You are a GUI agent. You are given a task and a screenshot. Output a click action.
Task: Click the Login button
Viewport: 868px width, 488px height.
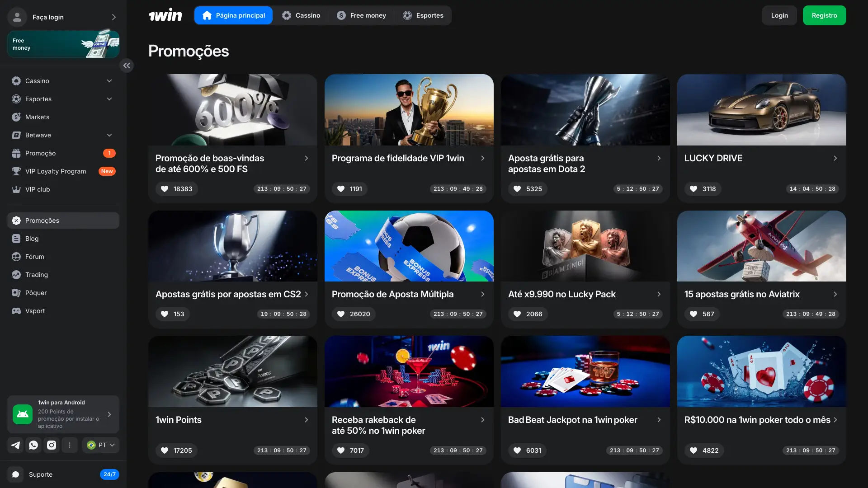pyautogui.click(x=779, y=15)
